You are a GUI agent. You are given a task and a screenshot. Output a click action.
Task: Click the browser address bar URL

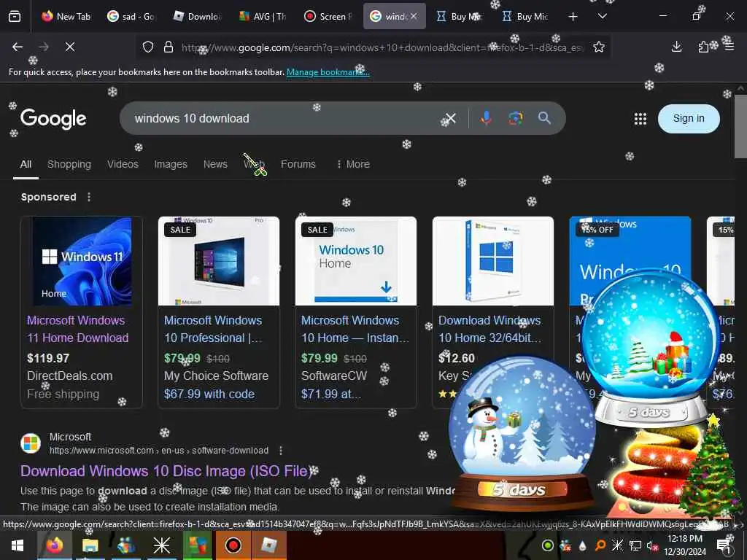coord(381,47)
